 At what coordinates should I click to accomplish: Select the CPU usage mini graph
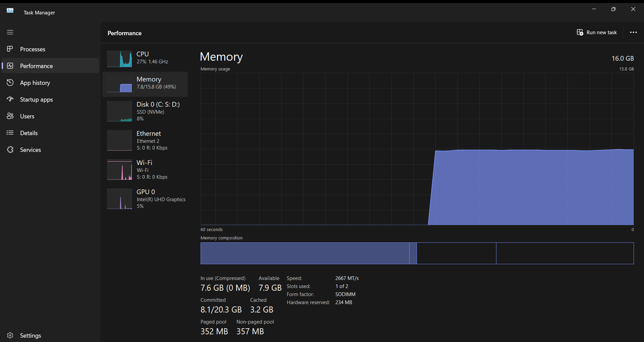119,59
